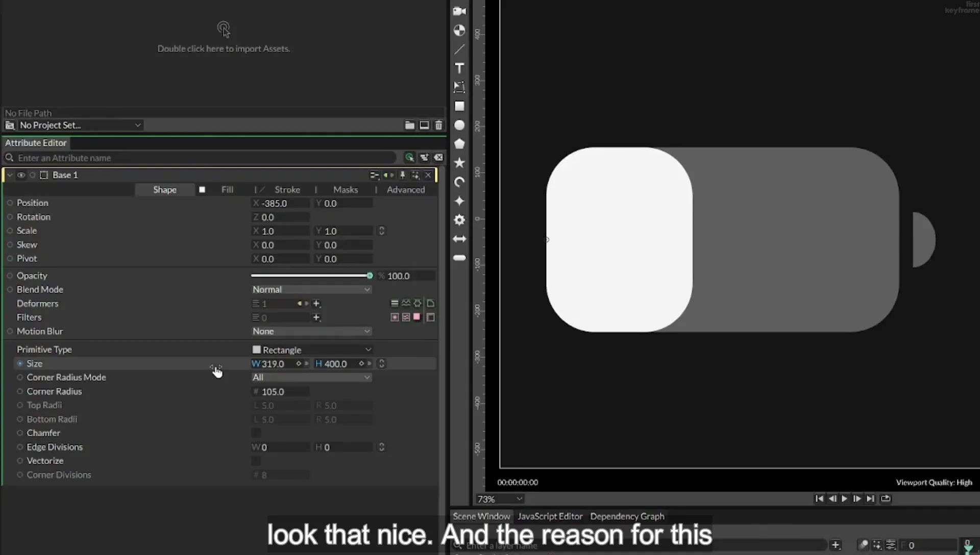The width and height of the screenshot is (980, 555).
Task: Open Primitive Type Rectangle dropdown
Action: (311, 349)
